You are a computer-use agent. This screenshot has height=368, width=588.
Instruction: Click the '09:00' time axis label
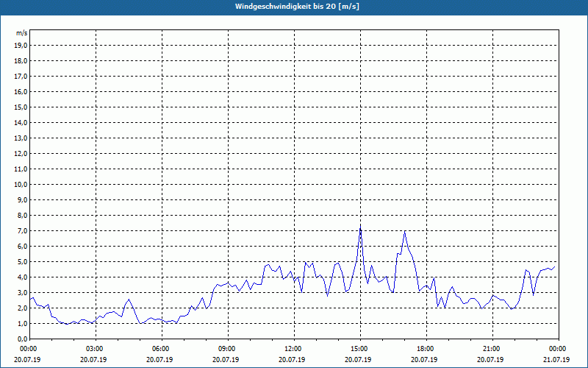click(228, 349)
